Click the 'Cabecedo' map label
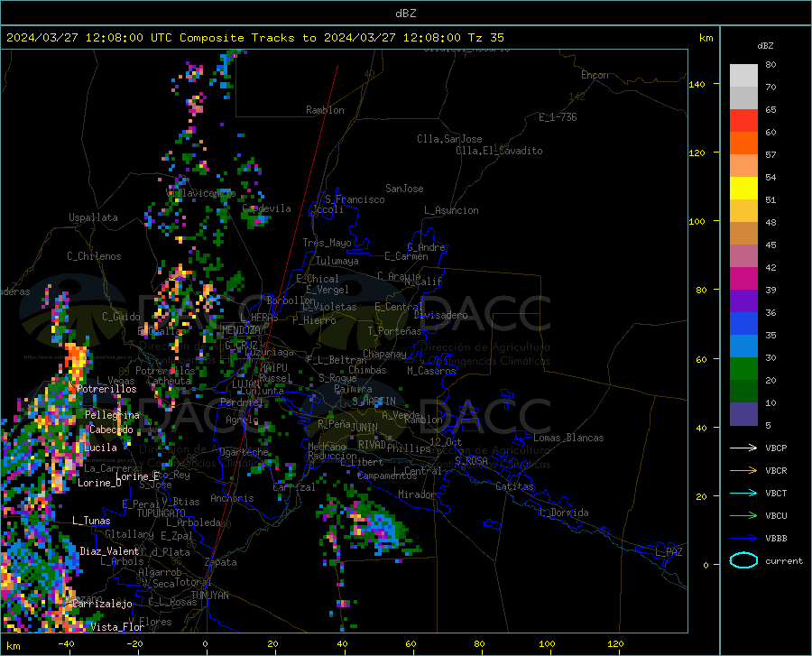Image resolution: width=812 pixels, height=656 pixels. [111, 430]
